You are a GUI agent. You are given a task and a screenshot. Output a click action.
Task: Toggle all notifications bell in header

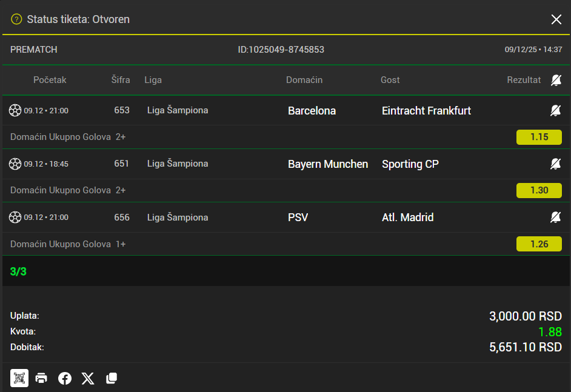(556, 80)
